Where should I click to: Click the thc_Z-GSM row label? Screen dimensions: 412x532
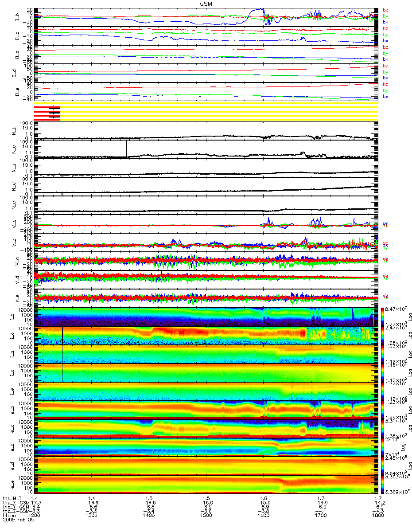16,512
